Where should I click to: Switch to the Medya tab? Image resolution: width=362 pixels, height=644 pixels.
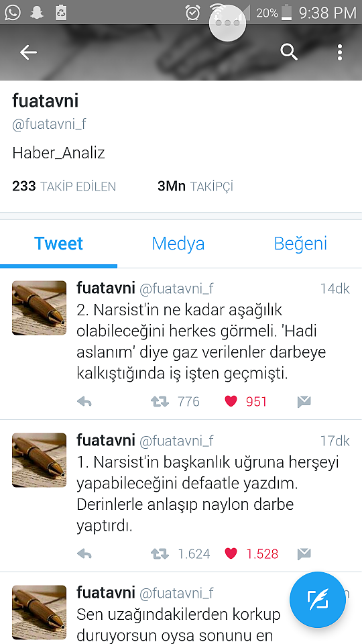(178, 244)
